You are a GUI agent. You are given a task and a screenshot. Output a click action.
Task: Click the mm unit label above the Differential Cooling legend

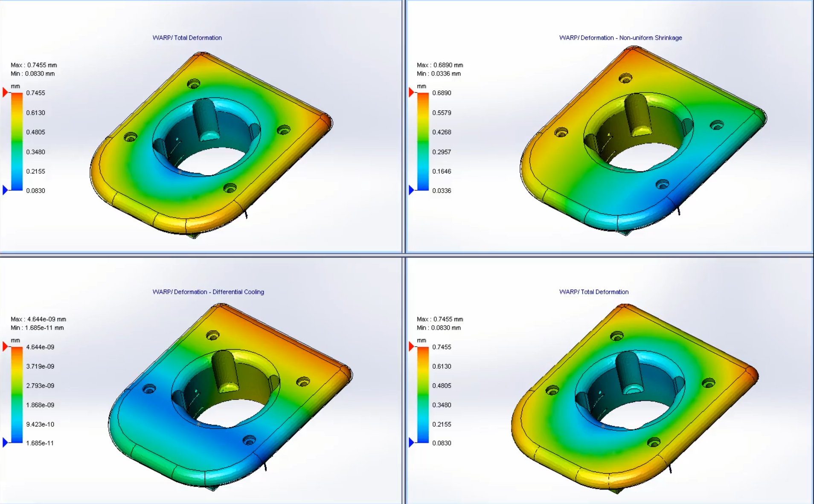point(15,340)
